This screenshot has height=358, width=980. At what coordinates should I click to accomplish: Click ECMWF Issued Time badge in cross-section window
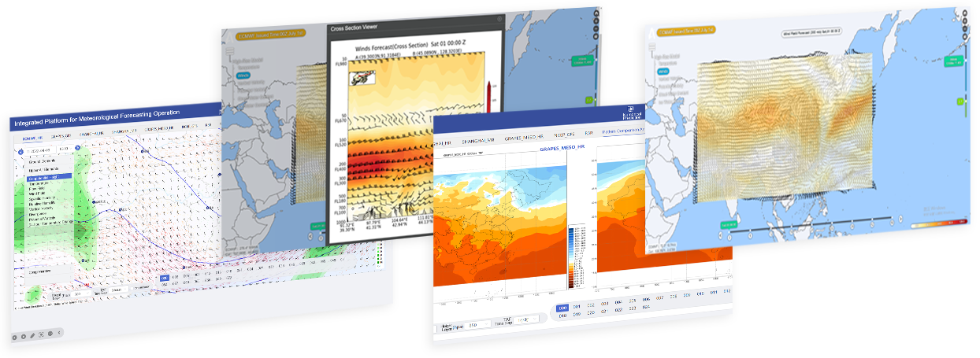pos(270,35)
